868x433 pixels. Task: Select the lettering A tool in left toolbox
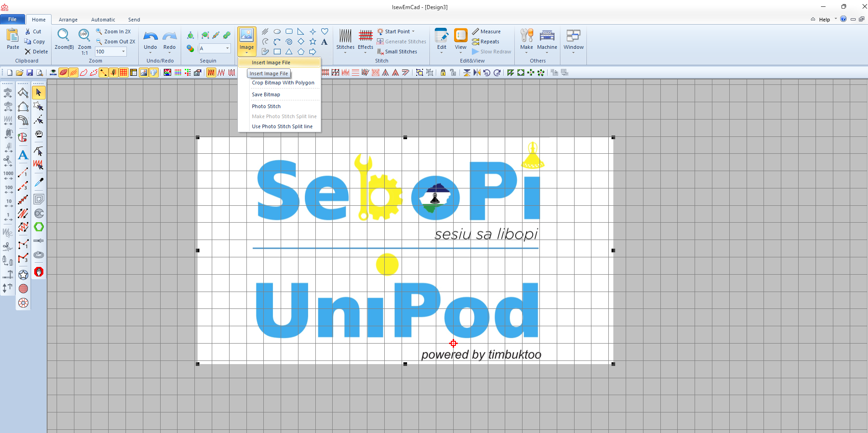(x=23, y=155)
